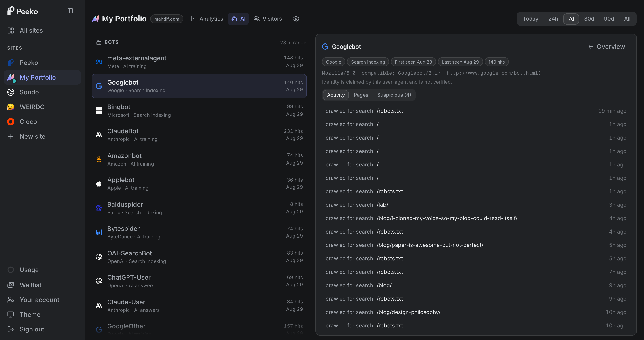Select the All time range
644x340 pixels.
click(627, 19)
